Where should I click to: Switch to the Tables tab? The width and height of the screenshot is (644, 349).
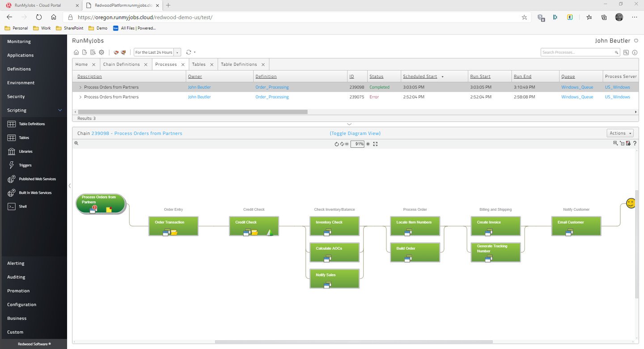[x=199, y=64]
